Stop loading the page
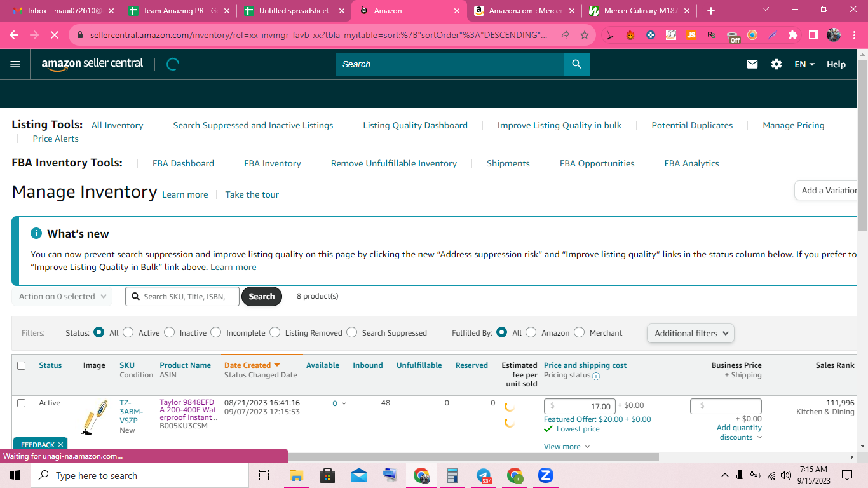 tap(55, 36)
